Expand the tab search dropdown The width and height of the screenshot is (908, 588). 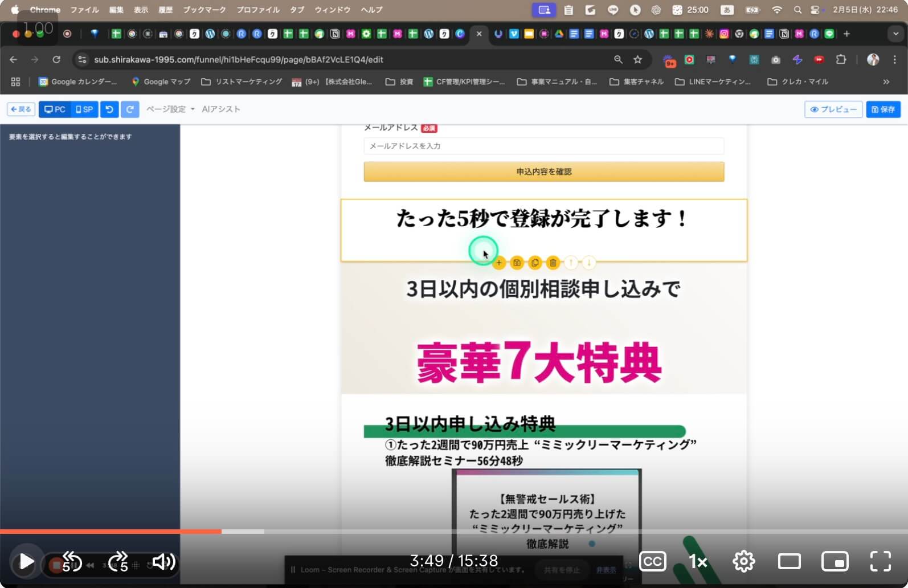click(895, 34)
